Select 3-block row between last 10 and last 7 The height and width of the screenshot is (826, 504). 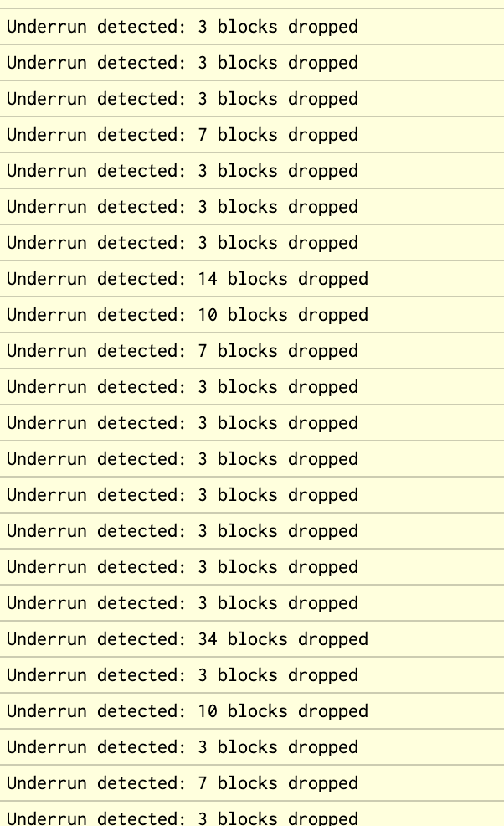pyautogui.click(x=183, y=747)
